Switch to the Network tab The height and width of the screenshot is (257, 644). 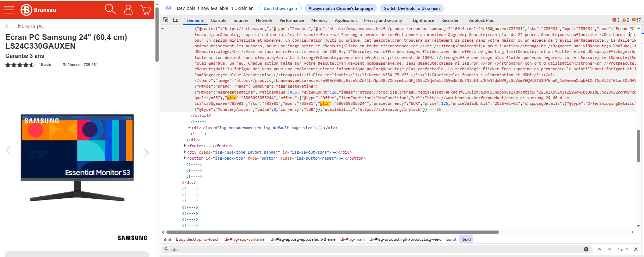point(264,20)
